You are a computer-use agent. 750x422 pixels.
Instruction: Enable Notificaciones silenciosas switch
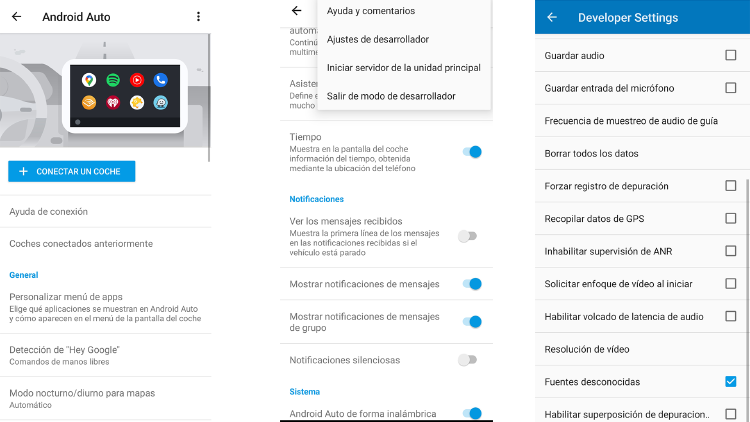click(x=467, y=360)
